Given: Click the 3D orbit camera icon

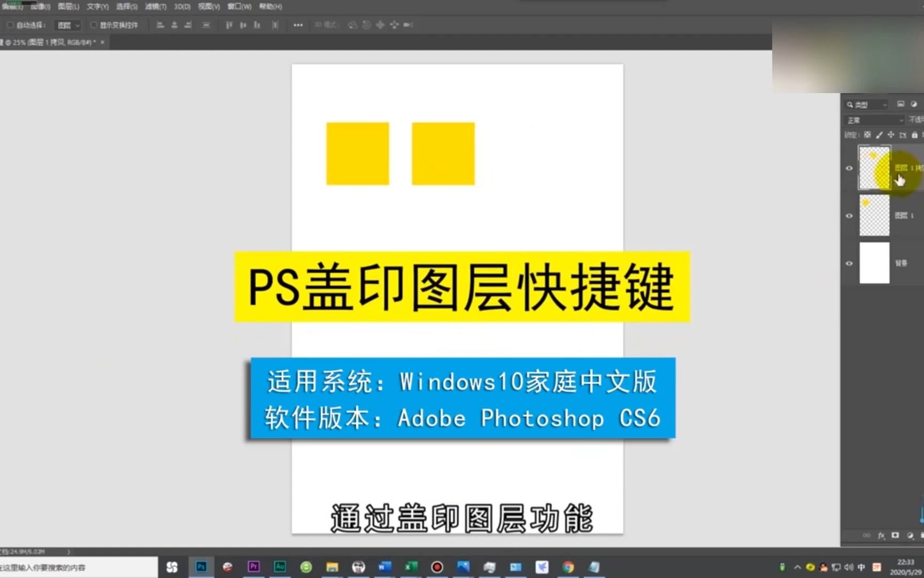Looking at the screenshot, I should [x=352, y=25].
